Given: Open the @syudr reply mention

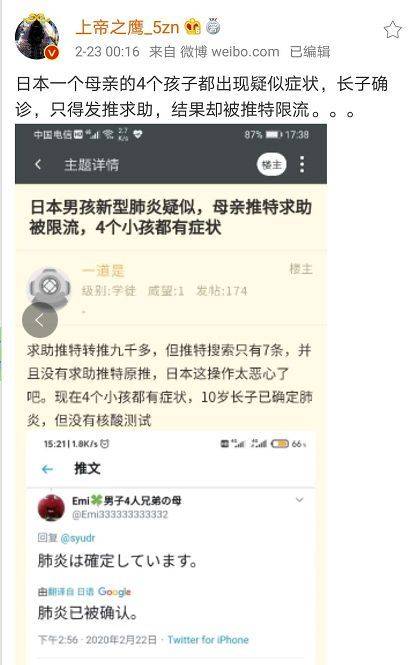Looking at the screenshot, I should (x=78, y=538).
